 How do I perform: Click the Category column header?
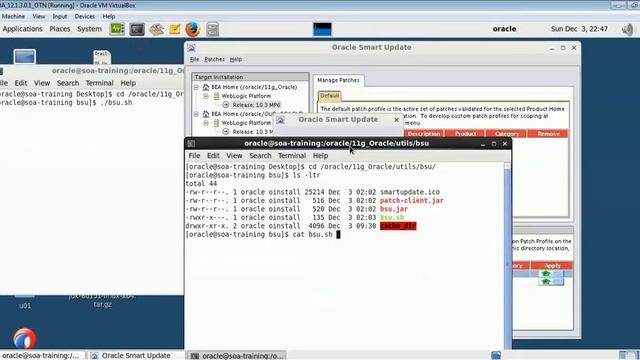coord(507,134)
